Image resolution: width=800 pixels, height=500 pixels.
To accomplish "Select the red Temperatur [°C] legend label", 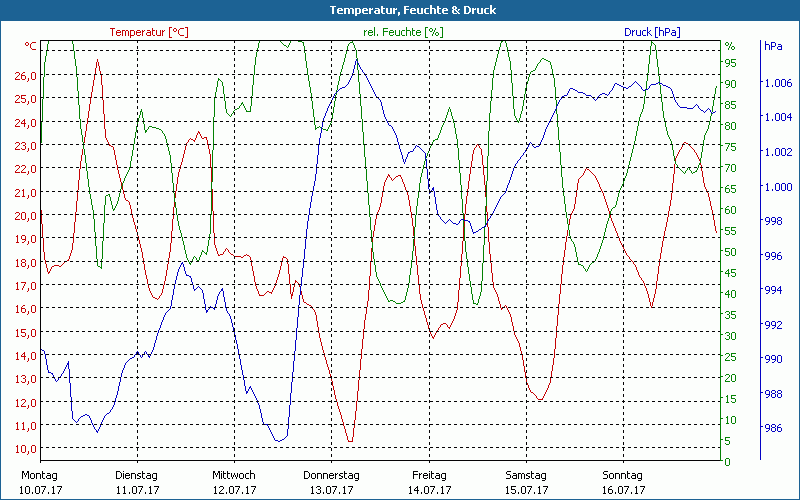I will (x=149, y=32).
